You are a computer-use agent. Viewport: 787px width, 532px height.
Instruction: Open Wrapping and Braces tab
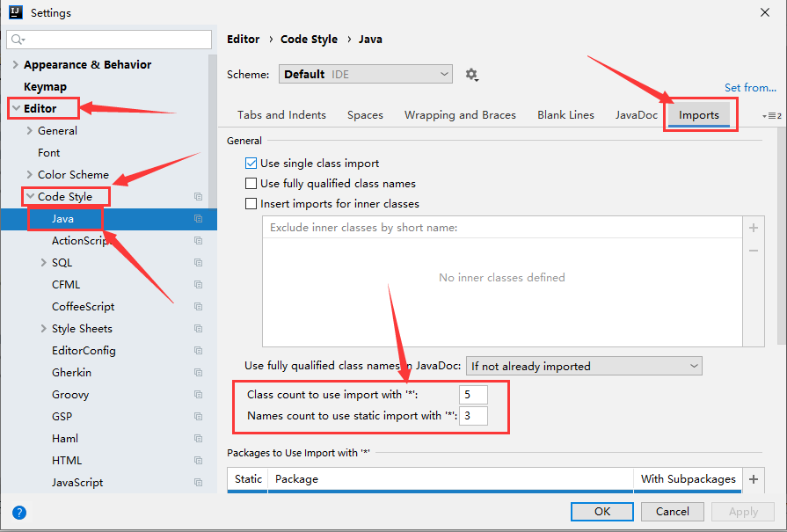460,115
